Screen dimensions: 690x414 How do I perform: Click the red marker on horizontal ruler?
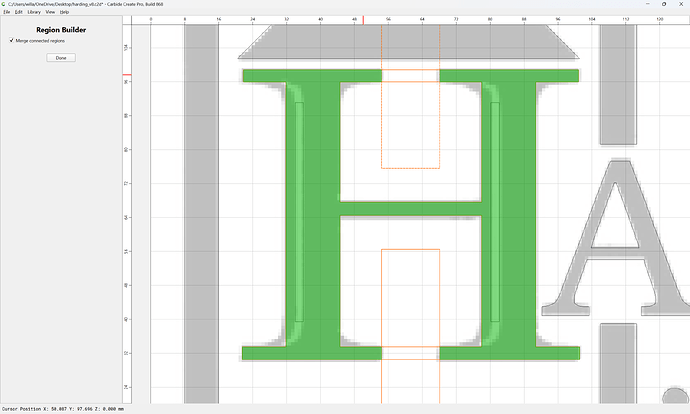tap(363, 20)
